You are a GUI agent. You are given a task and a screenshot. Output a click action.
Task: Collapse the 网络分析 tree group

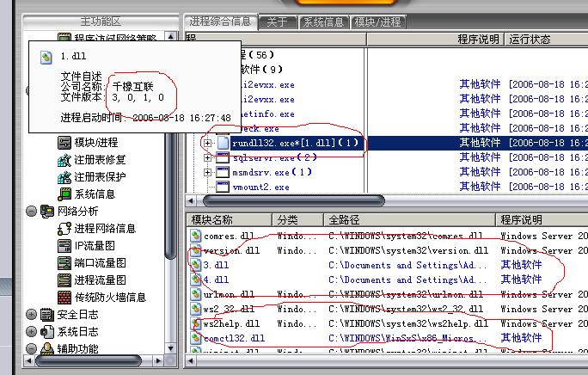tap(32, 212)
